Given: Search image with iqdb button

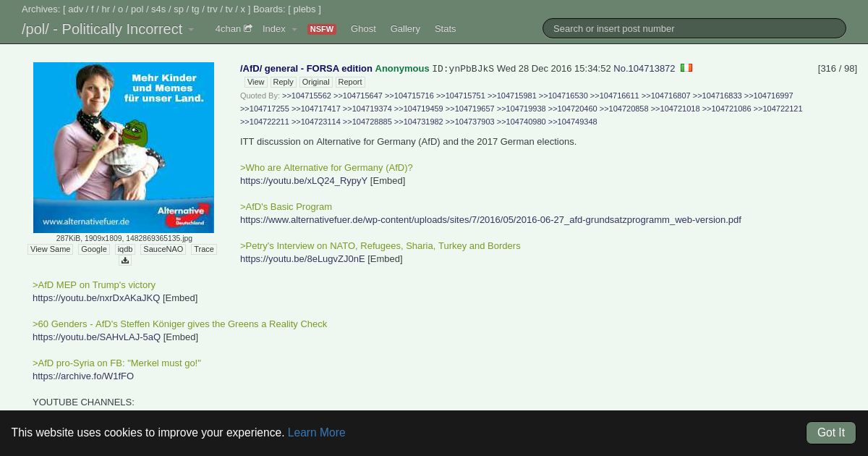Looking at the screenshot, I should coord(124,249).
